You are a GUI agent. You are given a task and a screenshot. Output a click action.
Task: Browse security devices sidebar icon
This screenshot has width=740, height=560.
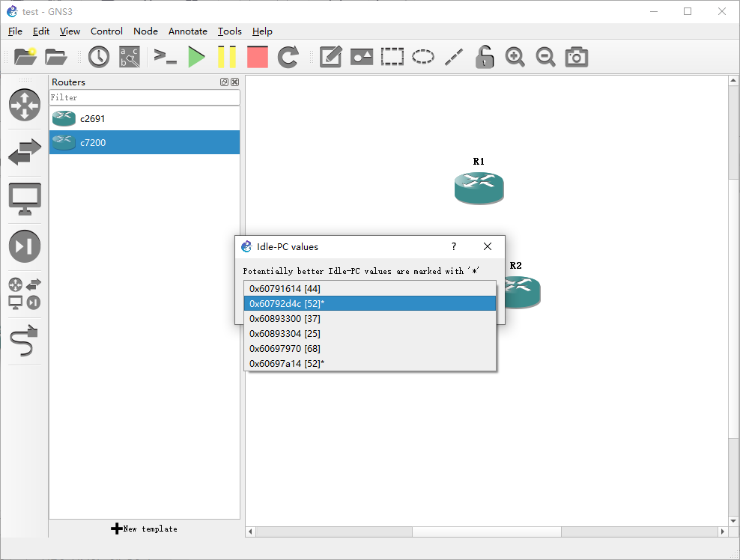[25, 246]
